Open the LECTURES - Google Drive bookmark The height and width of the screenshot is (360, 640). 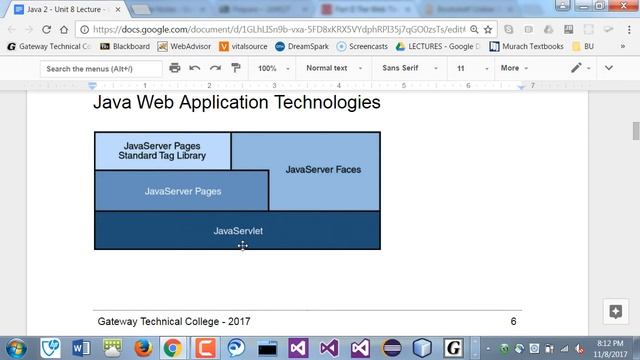[x=438, y=47]
